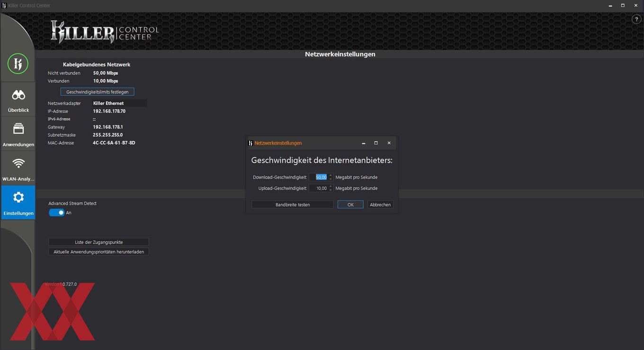Minimize the Killer Control Center window
The image size is (644, 350).
(x=609, y=5)
